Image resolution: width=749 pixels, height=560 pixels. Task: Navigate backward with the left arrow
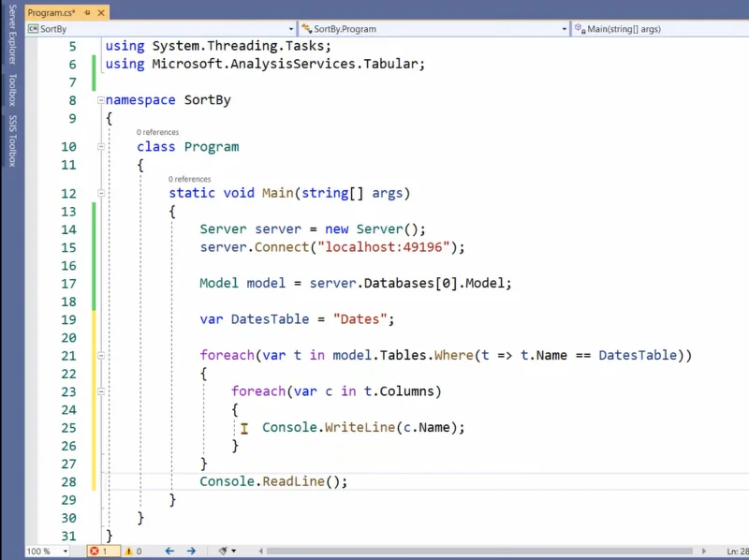(x=169, y=552)
